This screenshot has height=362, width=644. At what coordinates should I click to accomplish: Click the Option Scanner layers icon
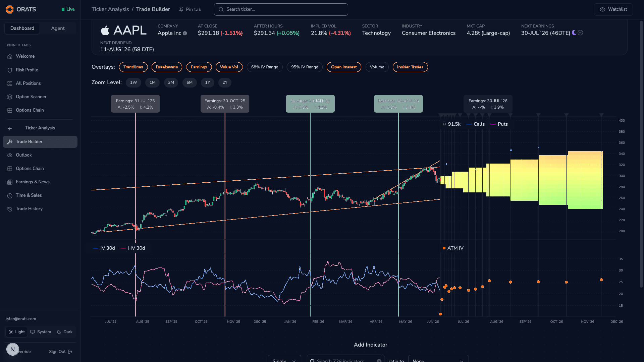[x=10, y=97]
